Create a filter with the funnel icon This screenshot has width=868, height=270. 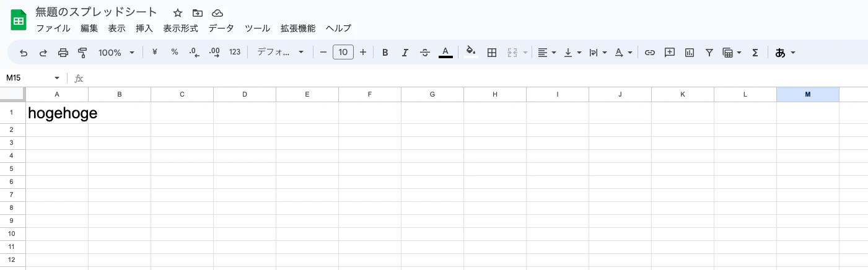[x=709, y=53]
